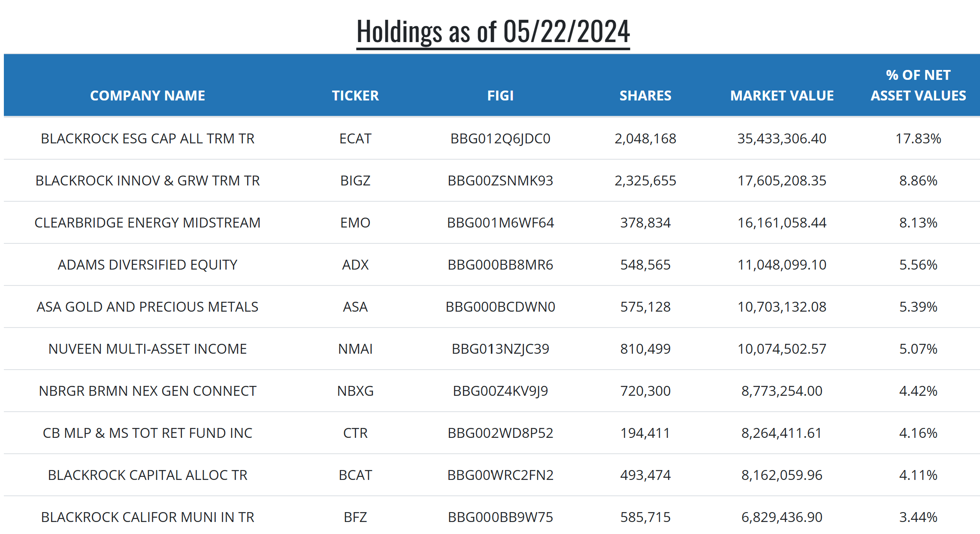Click the 4.42% net asset value
980x534 pixels.
pyautogui.click(x=918, y=391)
